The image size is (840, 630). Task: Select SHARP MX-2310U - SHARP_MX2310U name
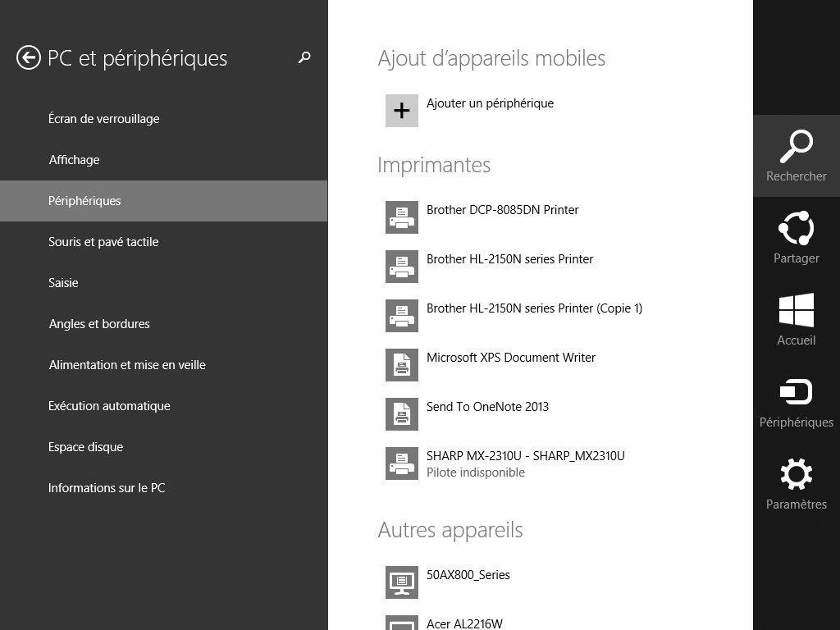pyautogui.click(x=526, y=456)
